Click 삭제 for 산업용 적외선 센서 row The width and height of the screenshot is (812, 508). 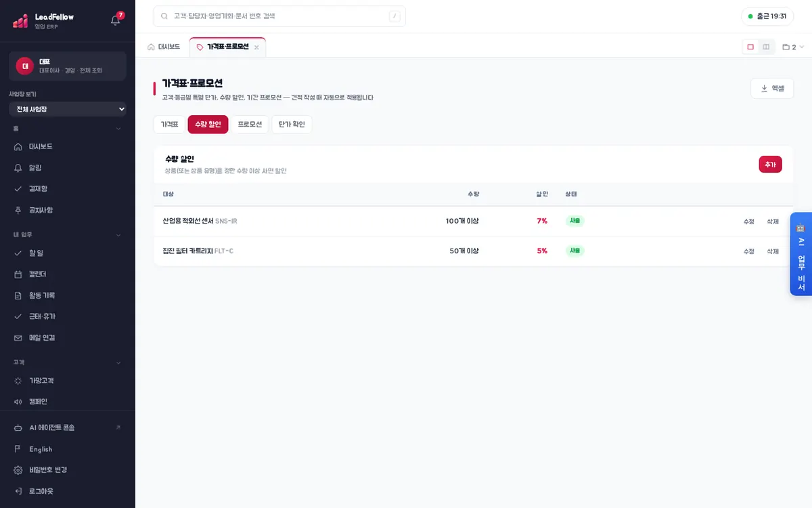point(773,221)
